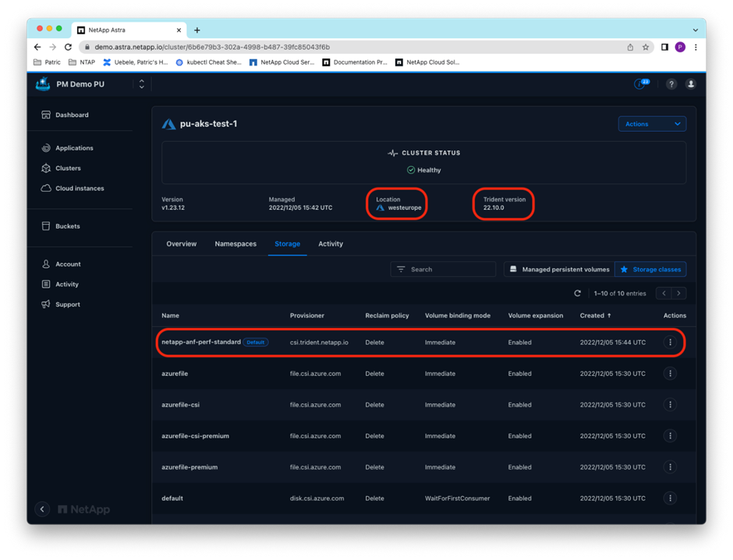Click the azurefile-csi-premium storage class name

click(x=196, y=436)
